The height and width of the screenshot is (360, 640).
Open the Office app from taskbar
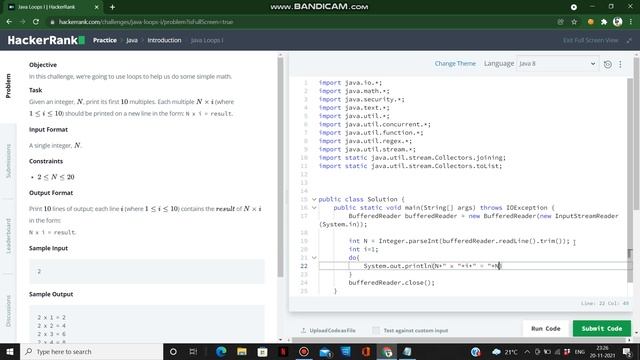coord(366,351)
